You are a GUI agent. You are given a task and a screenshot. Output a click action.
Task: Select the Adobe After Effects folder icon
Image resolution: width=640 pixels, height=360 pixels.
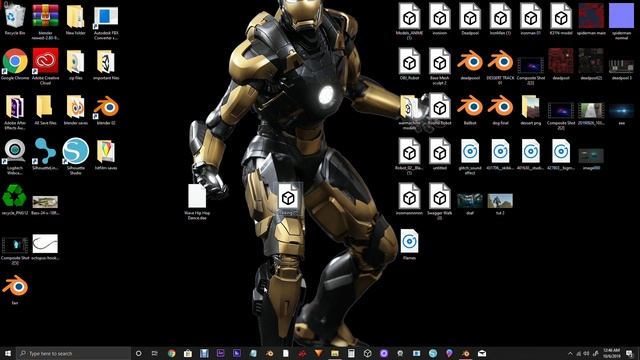[15, 107]
